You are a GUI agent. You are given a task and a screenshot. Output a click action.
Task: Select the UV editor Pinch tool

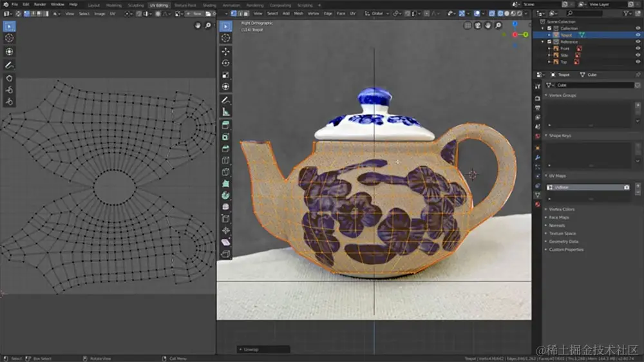click(x=10, y=102)
